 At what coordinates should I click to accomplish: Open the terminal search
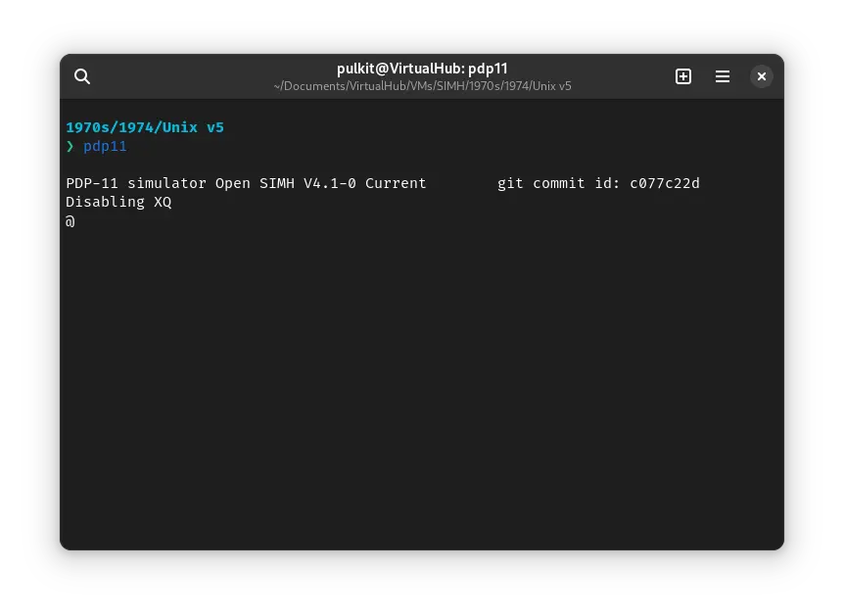82,76
